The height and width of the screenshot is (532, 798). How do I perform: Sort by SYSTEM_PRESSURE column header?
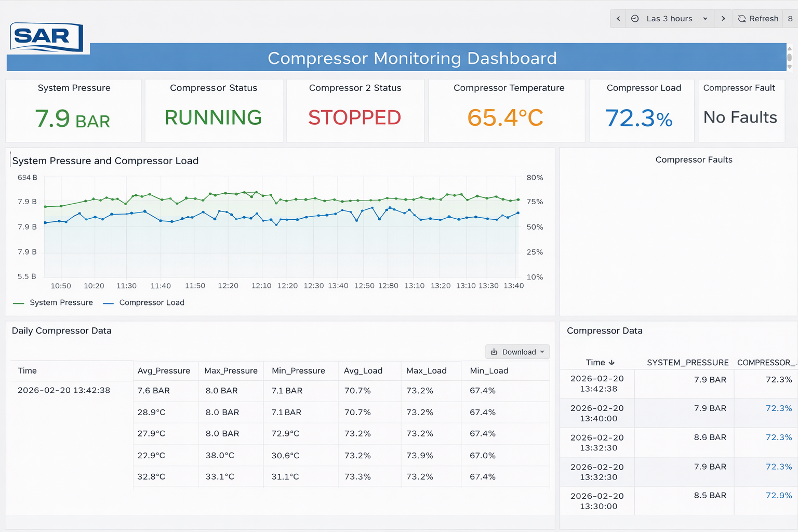point(687,363)
